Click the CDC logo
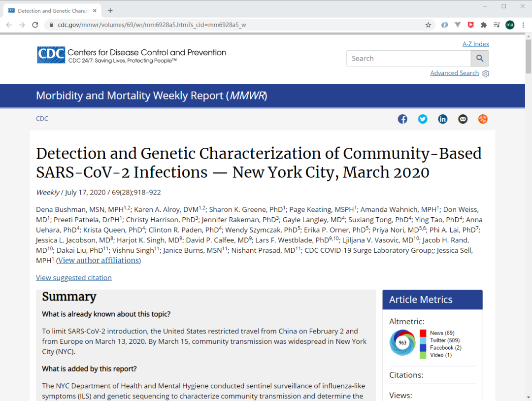532x401 pixels. pyautogui.click(x=51, y=55)
